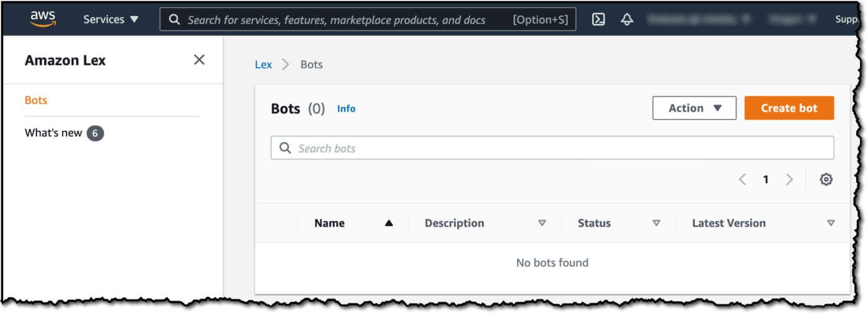Screen dimensions: 868x313
Task: Select Bots in the sidebar navigation
Action: (x=36, y=100)
